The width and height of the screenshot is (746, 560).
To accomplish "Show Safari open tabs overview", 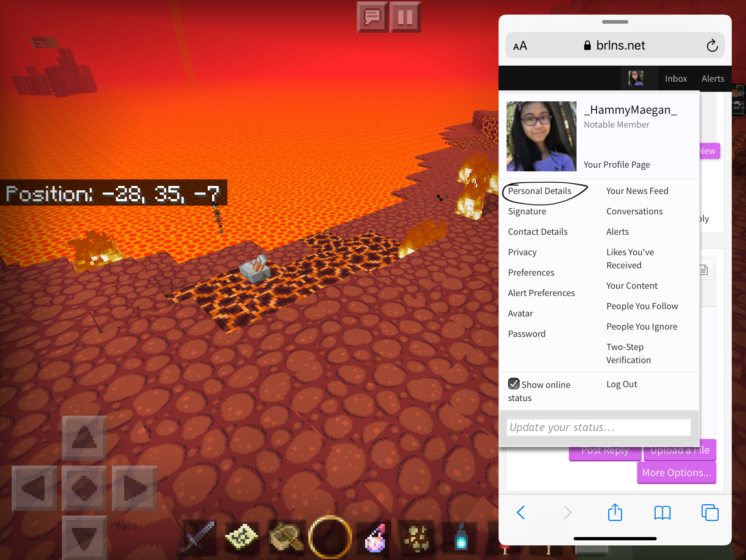I will coord(710,513).
